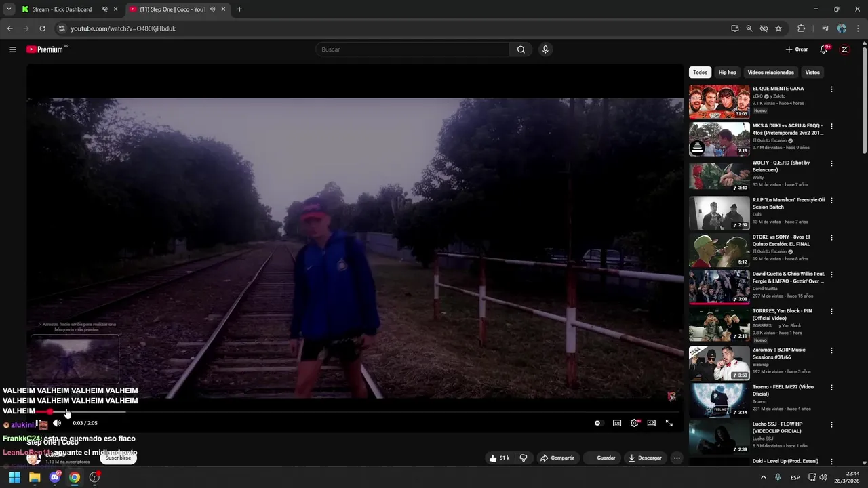The image size is (868, 488).
Task: Reload the YouTube page
Action: (x=42, y=28)
